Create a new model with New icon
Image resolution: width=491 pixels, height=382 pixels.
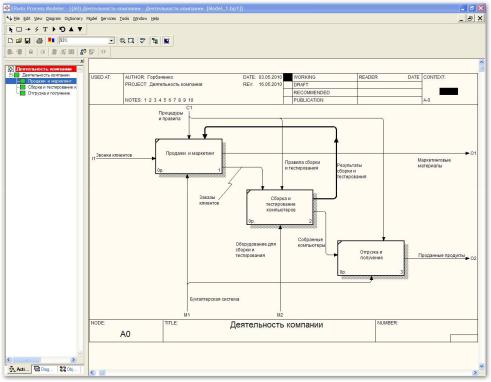(x=10, y=41)
